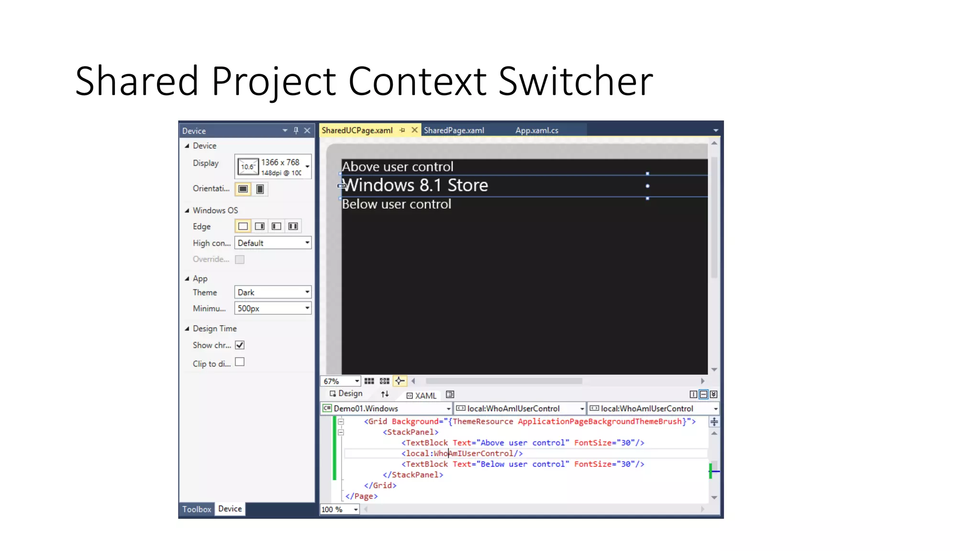Close the SharedUCPage.xaml tab
The height and width of the screenshot is (551, 980).
point(414,130)
